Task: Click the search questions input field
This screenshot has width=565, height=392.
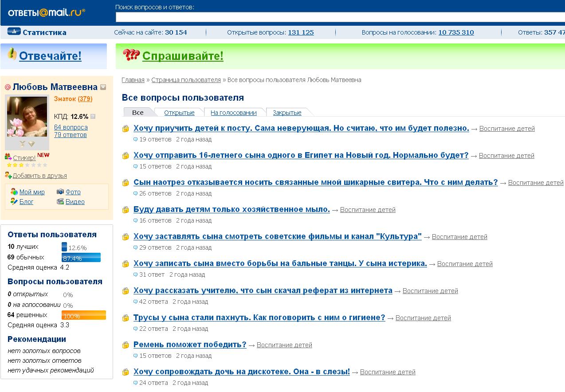Action: pyautogui.click(x=340, y=17)
